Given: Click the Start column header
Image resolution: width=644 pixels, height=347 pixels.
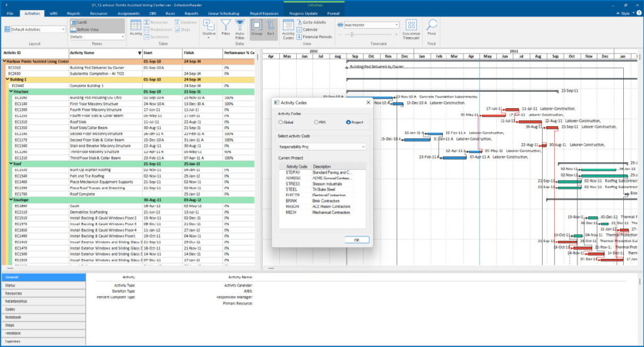Looking at the screenshot, I should (x=162, y=53).
